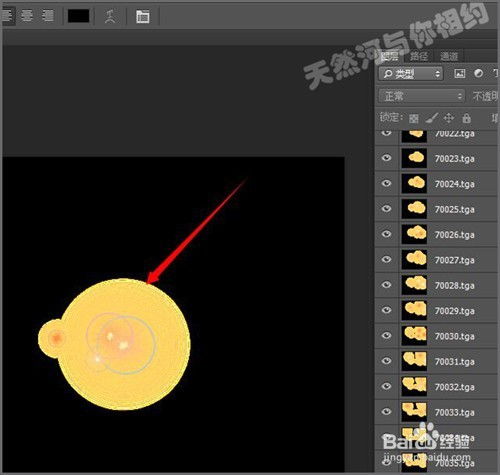Viewport: 500px width, 475px height.
Task: Click the 70031.tga layer thumbnail
Action: [414, 361]
